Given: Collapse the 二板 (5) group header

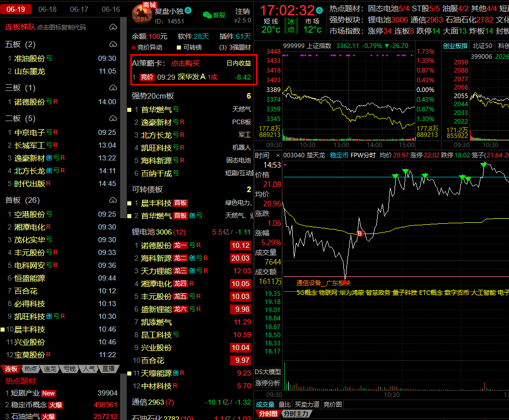Looking at the screenshot, I should click(x=20, y=119).
